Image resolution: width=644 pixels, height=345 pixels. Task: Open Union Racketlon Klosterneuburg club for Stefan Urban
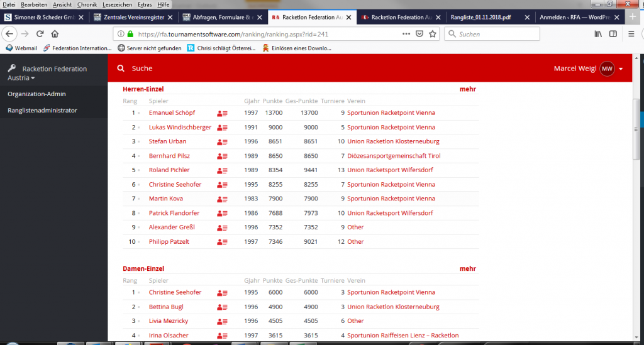393,141
